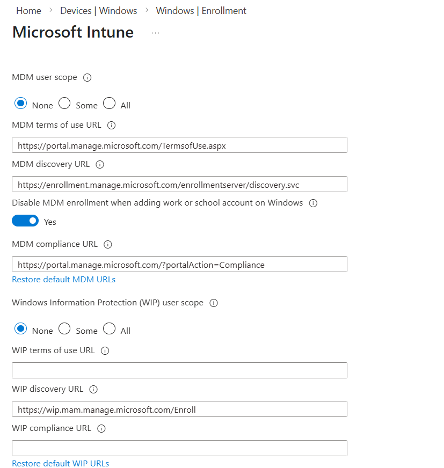Open Devices | Windows breadcrumb
Image resolution: width=444 pixels, height=468 pixels.
tap(99, 11)
